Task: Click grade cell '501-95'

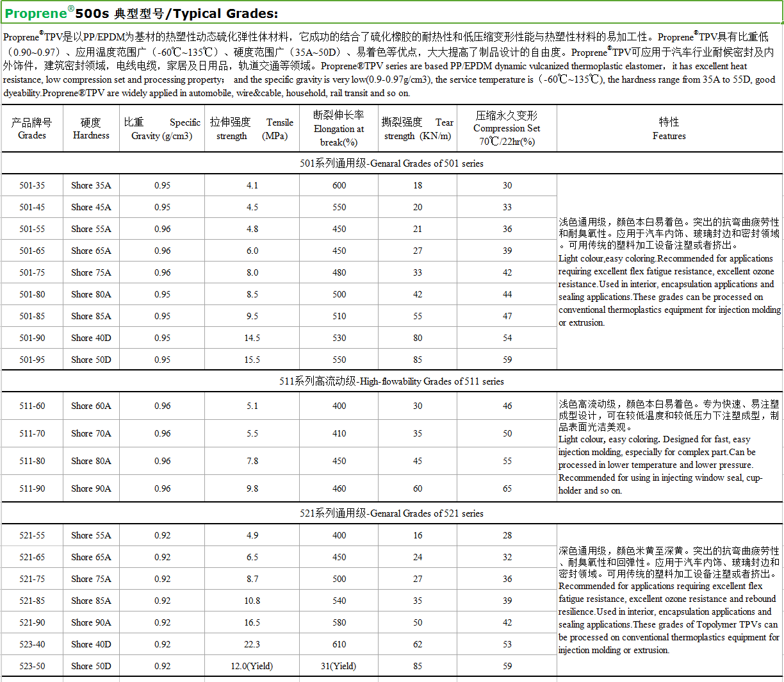Action: pos(32,360)
